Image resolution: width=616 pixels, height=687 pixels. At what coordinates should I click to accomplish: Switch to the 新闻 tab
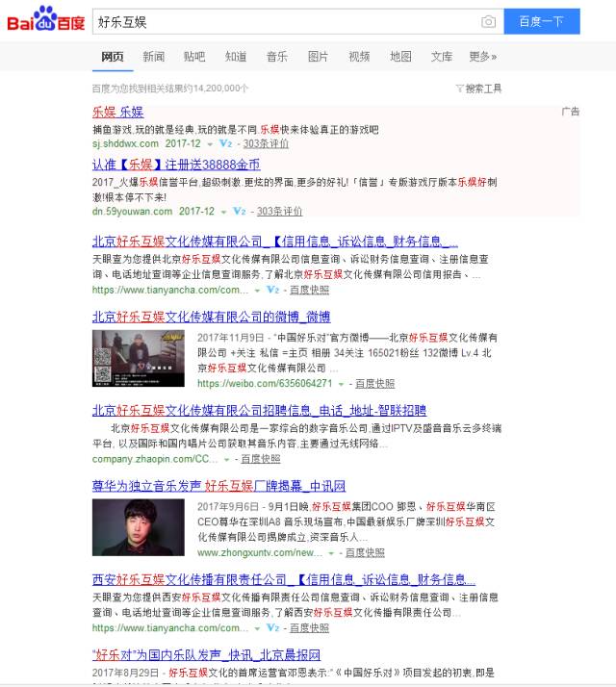153,57
